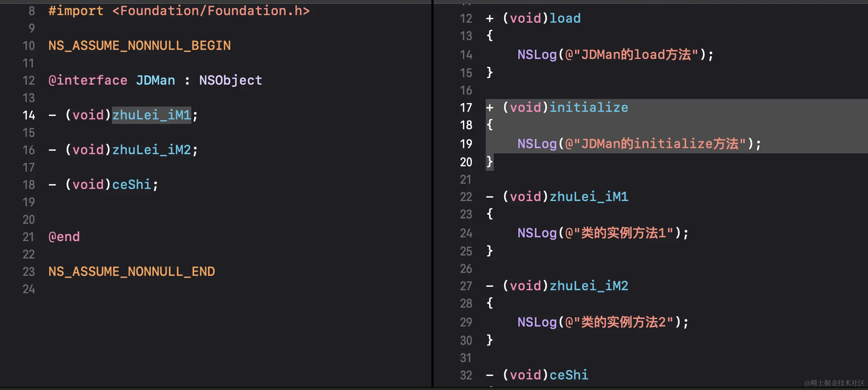Click line number 32 in right pane
868x390 pixels.
click(x=465, y=375)
